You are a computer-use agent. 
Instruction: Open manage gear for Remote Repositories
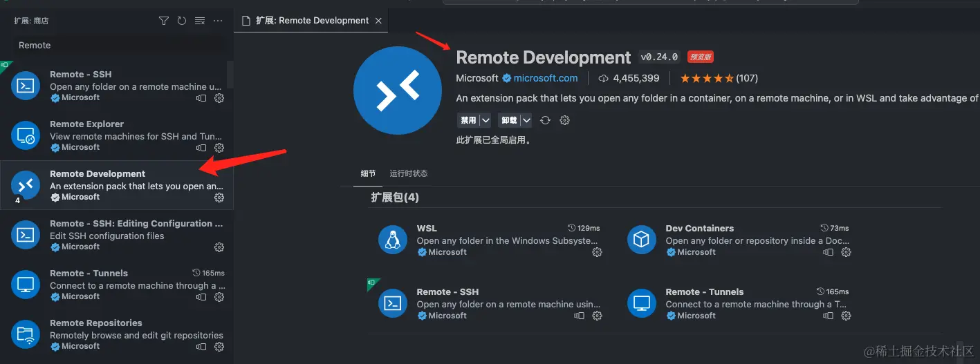pyautogui.click(x=219, y=347)
